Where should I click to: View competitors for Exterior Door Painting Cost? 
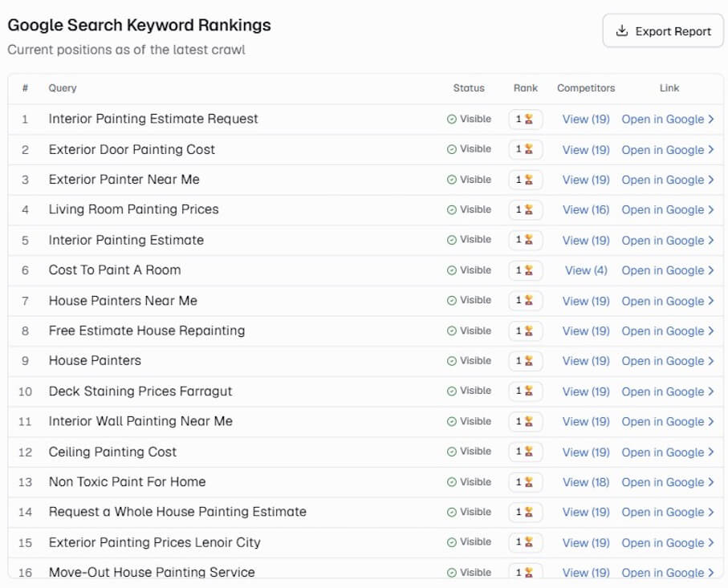(586, 150)
